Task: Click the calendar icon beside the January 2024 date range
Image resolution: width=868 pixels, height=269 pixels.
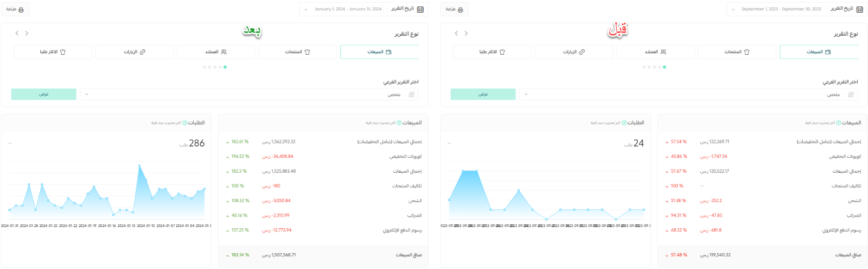Action: (420, 9)
